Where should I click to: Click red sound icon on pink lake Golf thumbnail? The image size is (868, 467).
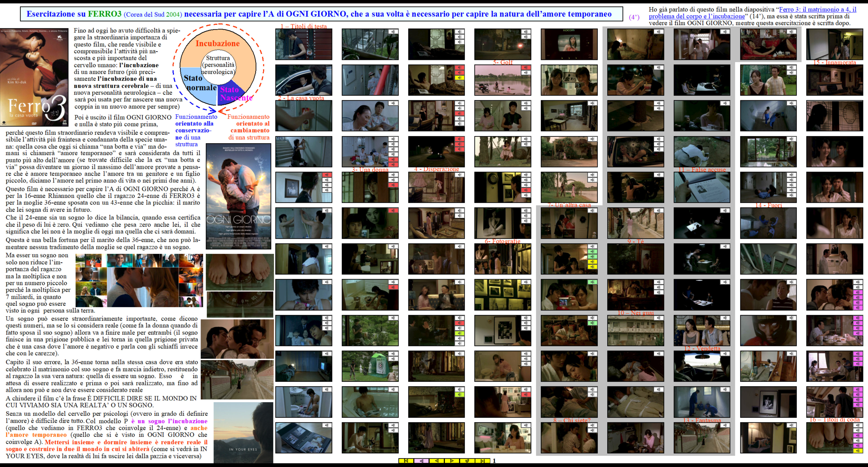[x=526, y=67]
